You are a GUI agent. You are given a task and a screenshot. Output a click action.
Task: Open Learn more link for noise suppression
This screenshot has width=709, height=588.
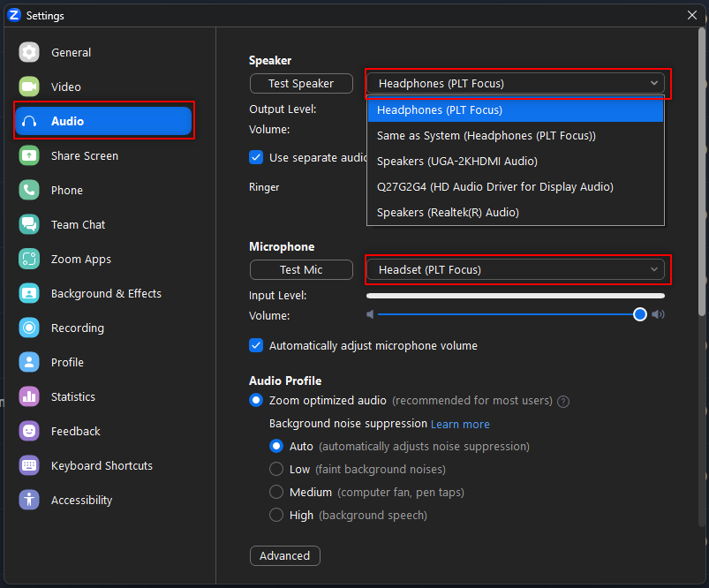[460, 425]
